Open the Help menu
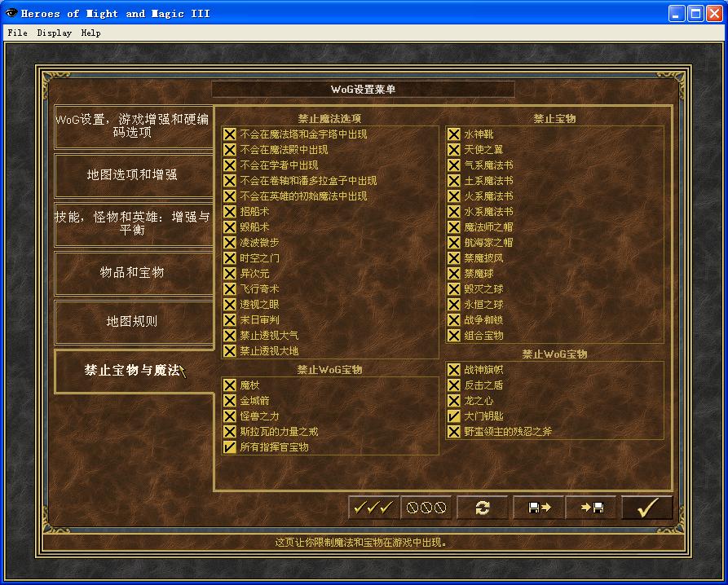This screenshot has height=585, width=728. click(90, 33)
